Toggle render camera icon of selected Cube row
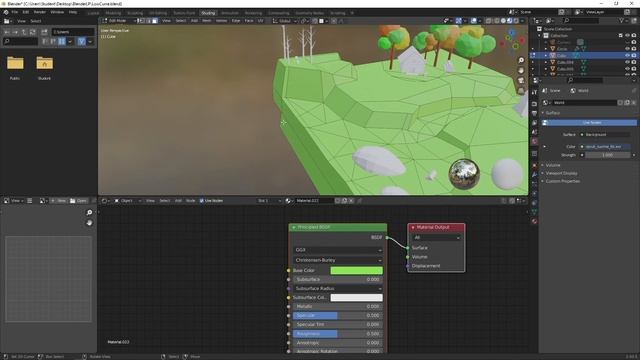The width and height of the screenshot is (640, 360). click(x=634, y=56)
